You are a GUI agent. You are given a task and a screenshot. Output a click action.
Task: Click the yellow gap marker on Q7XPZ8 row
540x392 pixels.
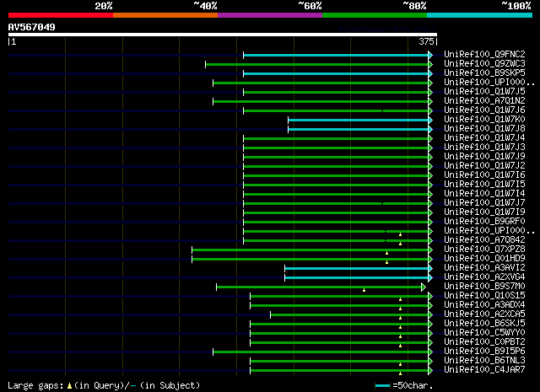pyautogui.click(x=386, y=253)
